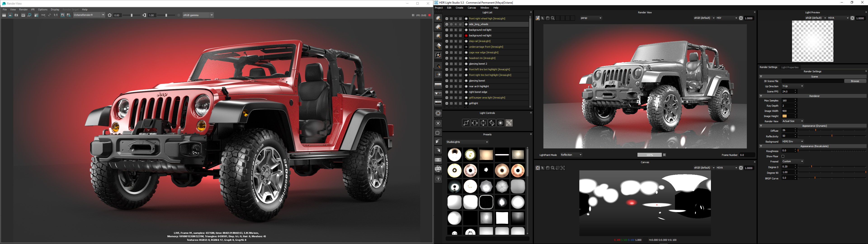Click the HDR render button in sidebar
The image size is (868, 244).
(x=438, y=160)
